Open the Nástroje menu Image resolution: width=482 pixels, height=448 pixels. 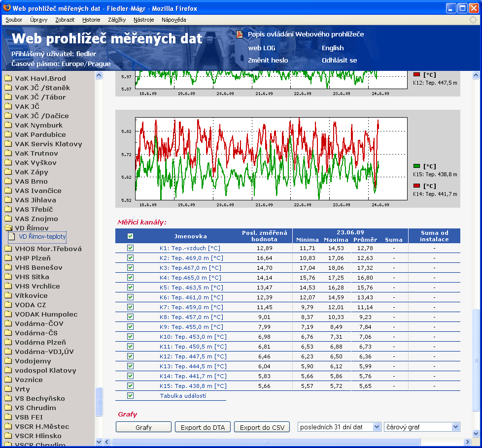coord(143,20)
